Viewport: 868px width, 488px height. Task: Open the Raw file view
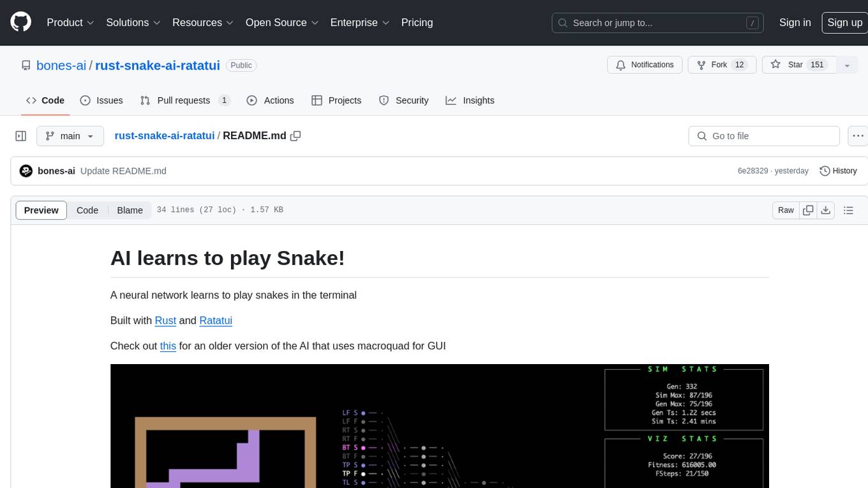786,210
